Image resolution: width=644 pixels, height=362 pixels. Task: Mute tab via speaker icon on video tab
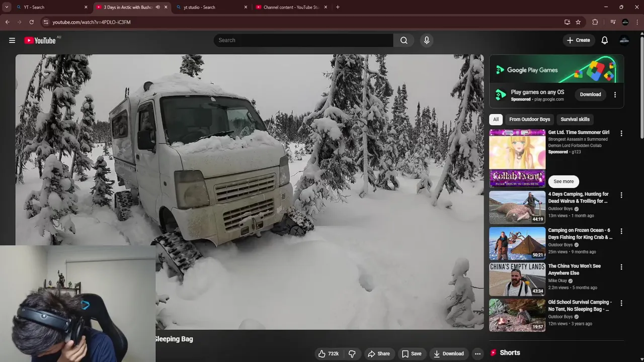(x=158, y=7)
